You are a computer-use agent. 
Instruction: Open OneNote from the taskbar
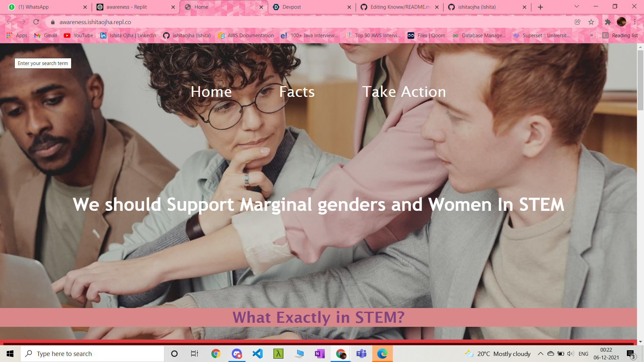[320, 354]
